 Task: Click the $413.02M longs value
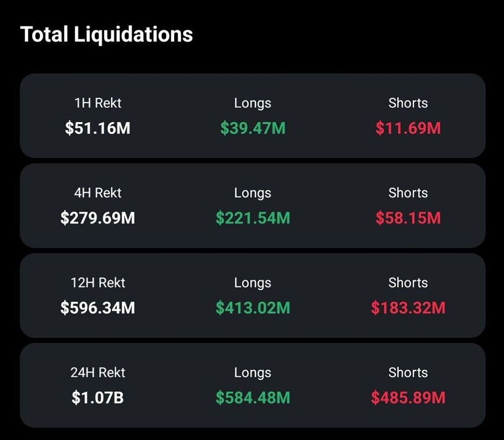[x=252, y=308]
